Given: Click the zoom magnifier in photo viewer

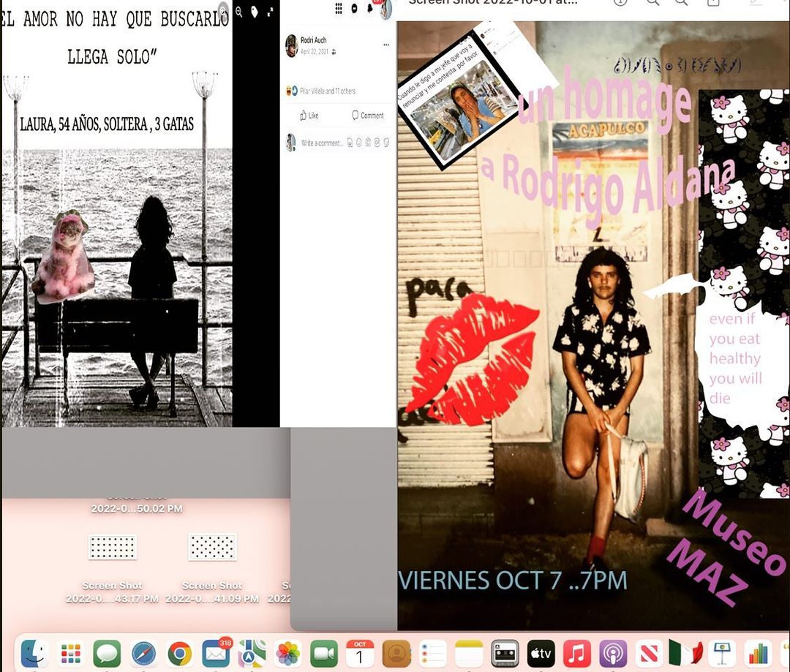Looking at the screenshot, I should click(239, 12).
